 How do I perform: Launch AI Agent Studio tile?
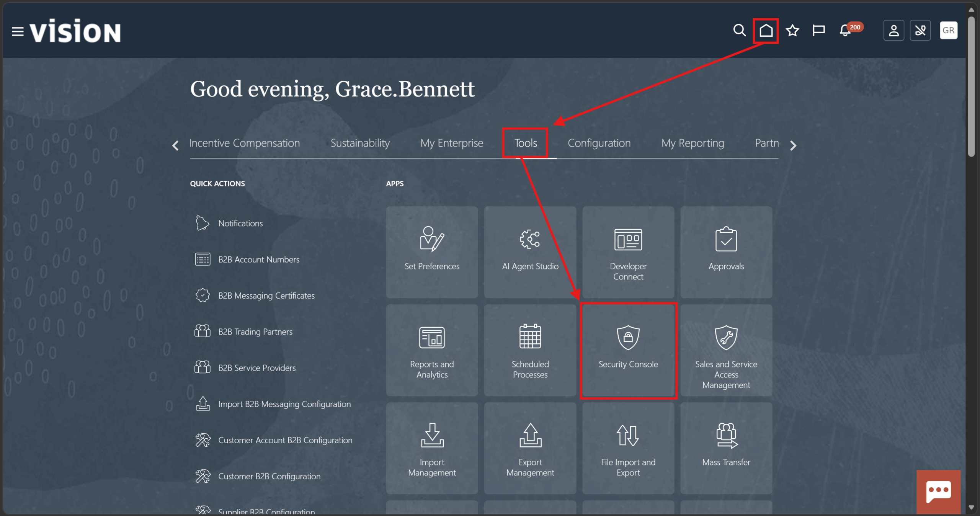tap(530, 252)
